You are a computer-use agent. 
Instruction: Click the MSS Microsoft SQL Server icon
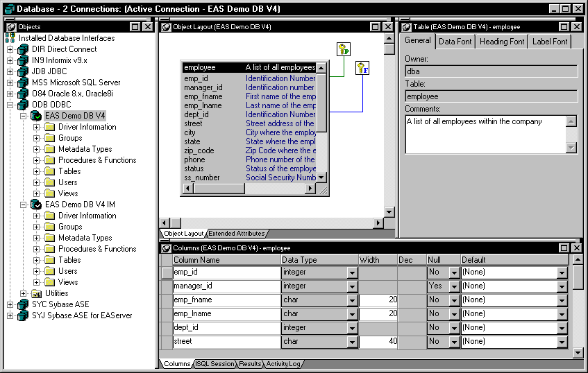(x=23, y=83)
